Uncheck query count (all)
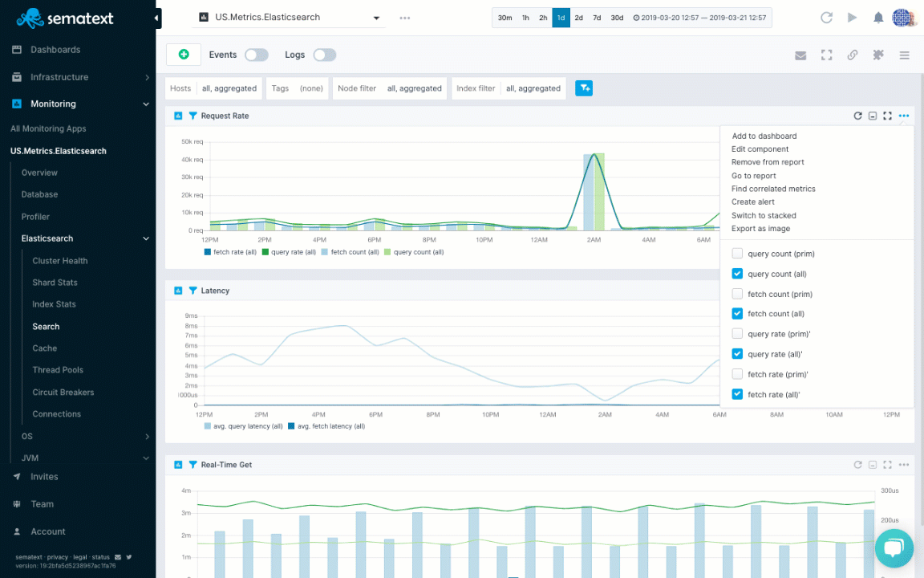Screen dimensions: 924x578 737,274
